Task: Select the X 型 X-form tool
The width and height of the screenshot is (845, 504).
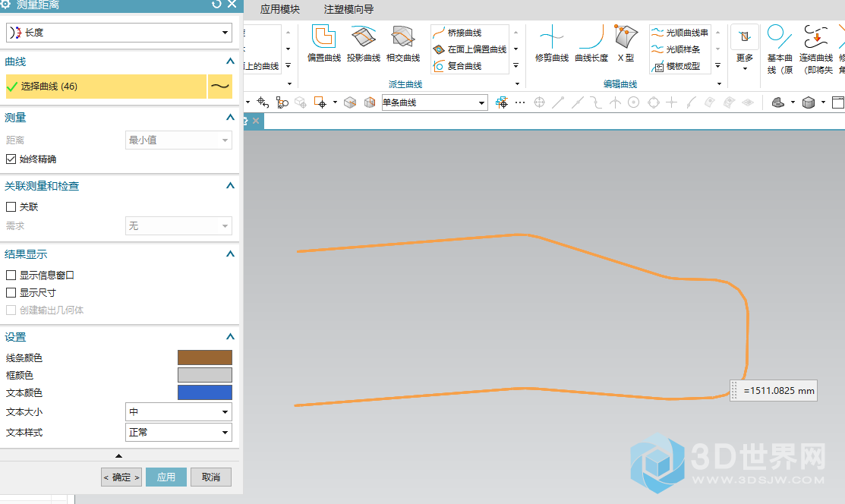Action: click(626, 43)
